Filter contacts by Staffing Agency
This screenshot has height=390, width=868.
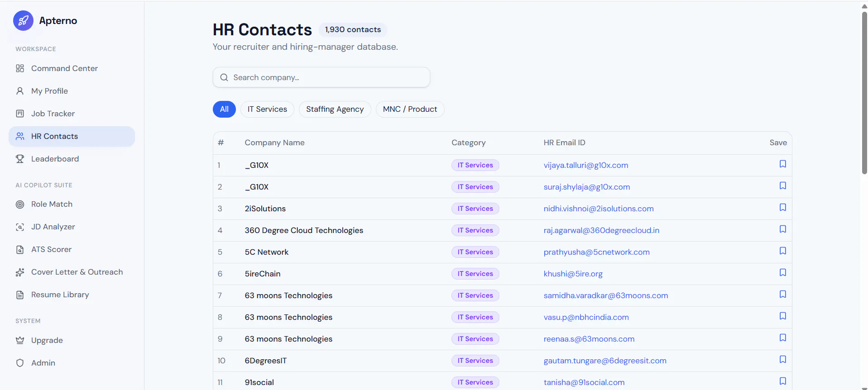click(335, 109)
